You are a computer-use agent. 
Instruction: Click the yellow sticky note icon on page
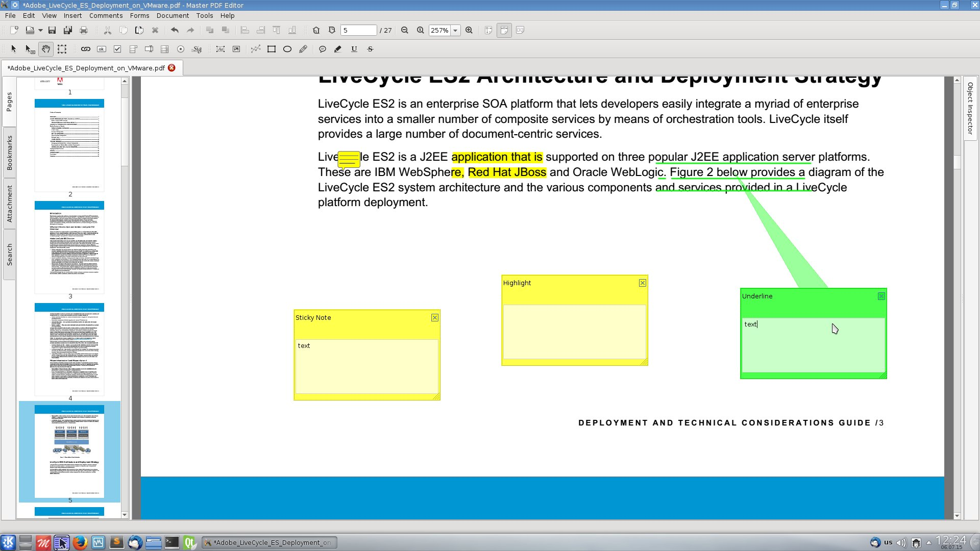(x=349, y=159)
